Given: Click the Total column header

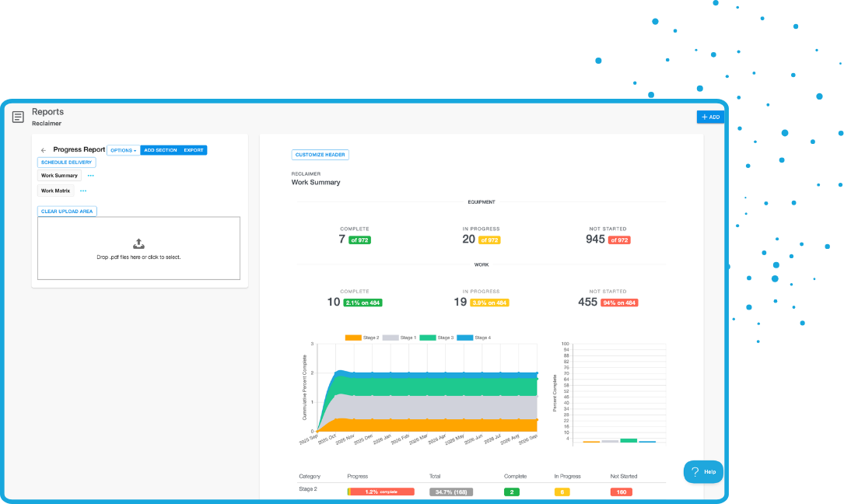Looking at the screenshot, I should tap(435, 476).
